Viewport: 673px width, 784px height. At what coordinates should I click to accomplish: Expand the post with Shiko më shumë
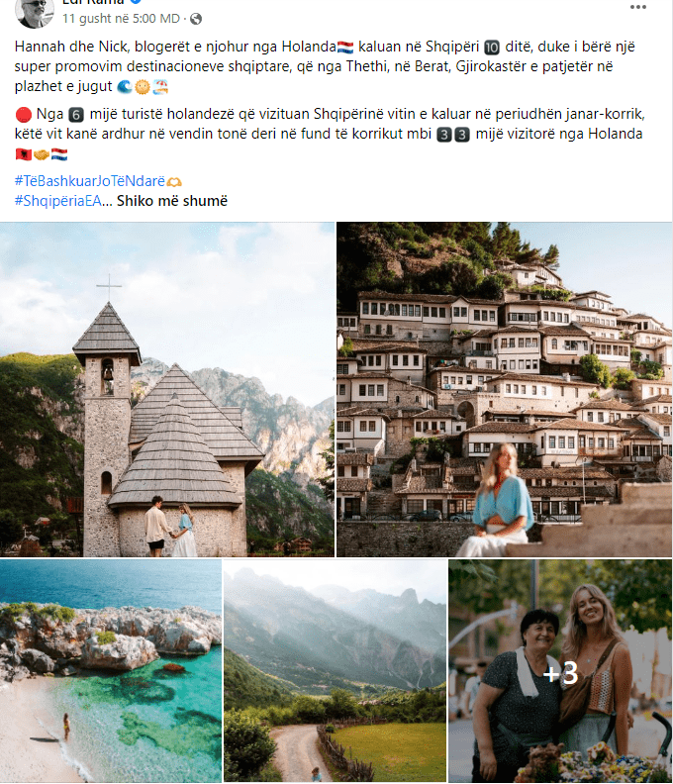click(x=172, y=201)
